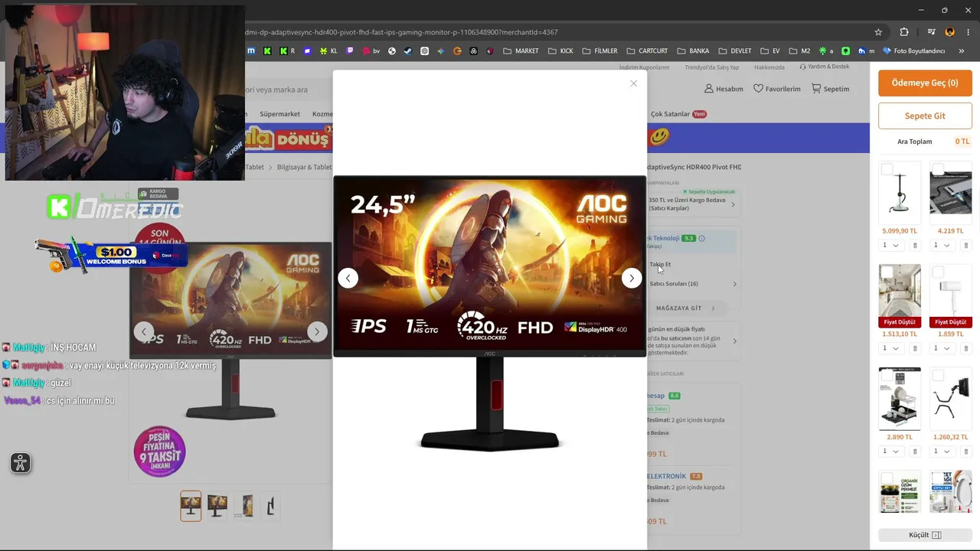Open quantity dropdown for the 4.219 TL item

tap(942, 245)
